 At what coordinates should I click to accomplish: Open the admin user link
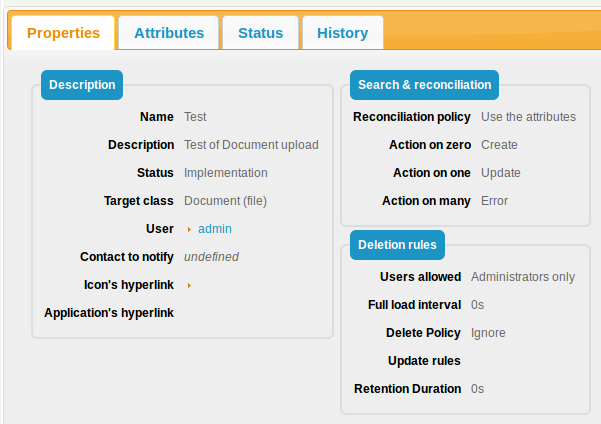pyautogui.click(x=214, y=229)
